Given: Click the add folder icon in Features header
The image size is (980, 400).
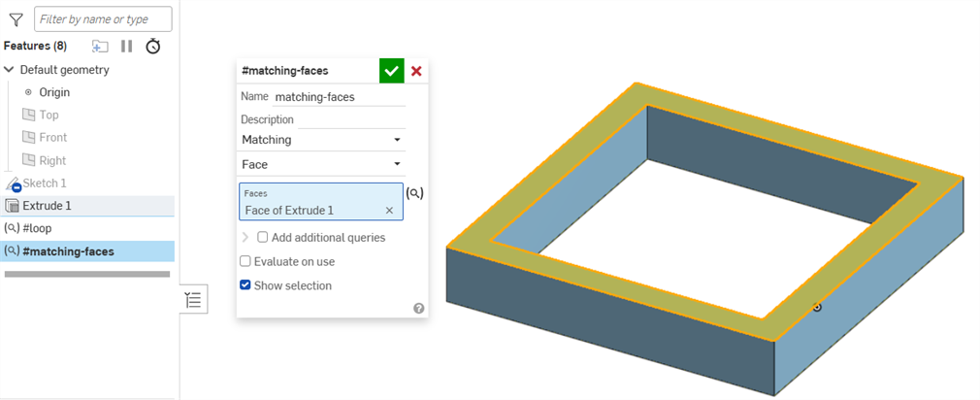Looking at the screenshot, I should click(x=100, y=46).
